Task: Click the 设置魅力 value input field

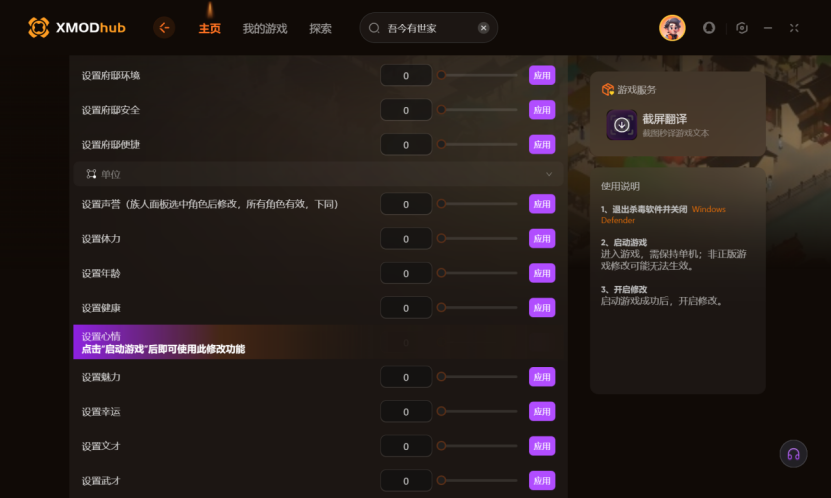Action: coord(406,377)
